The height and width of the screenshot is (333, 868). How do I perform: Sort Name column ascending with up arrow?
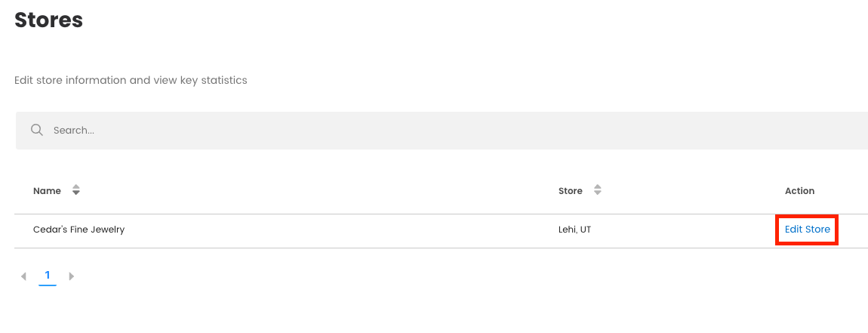pos(75,187)
